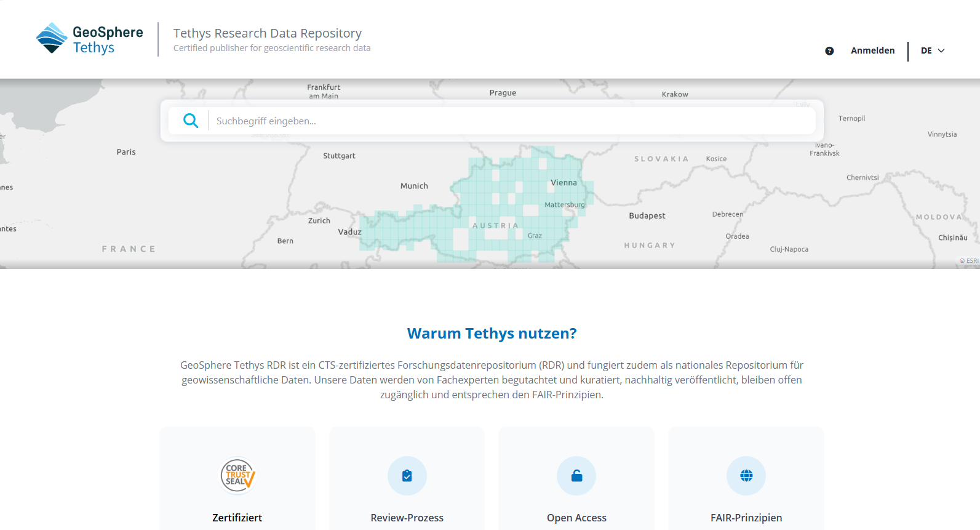Click the GeoSphere Tethys logo
Viewport: 980px width, 530px height.
(x=89, y=39)
